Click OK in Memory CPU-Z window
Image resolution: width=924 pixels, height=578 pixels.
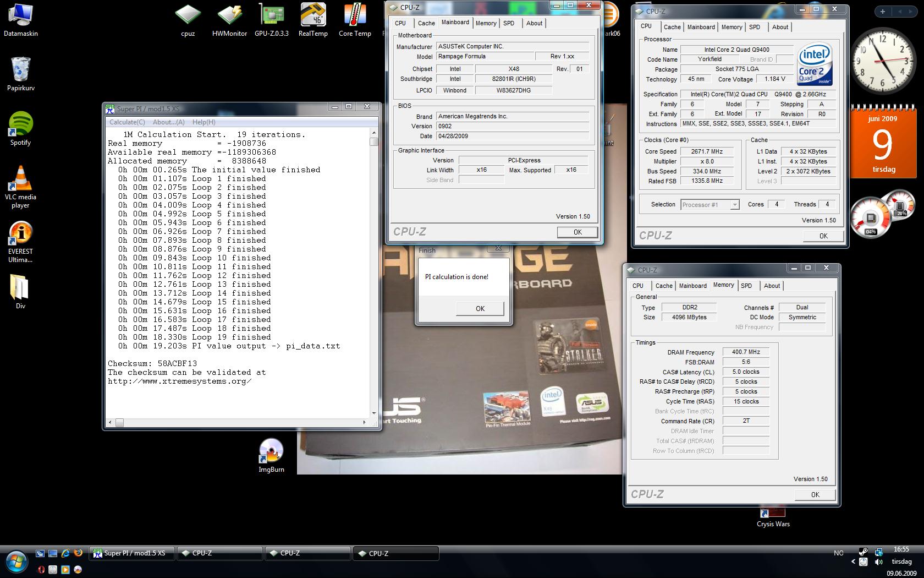(815, 495)
